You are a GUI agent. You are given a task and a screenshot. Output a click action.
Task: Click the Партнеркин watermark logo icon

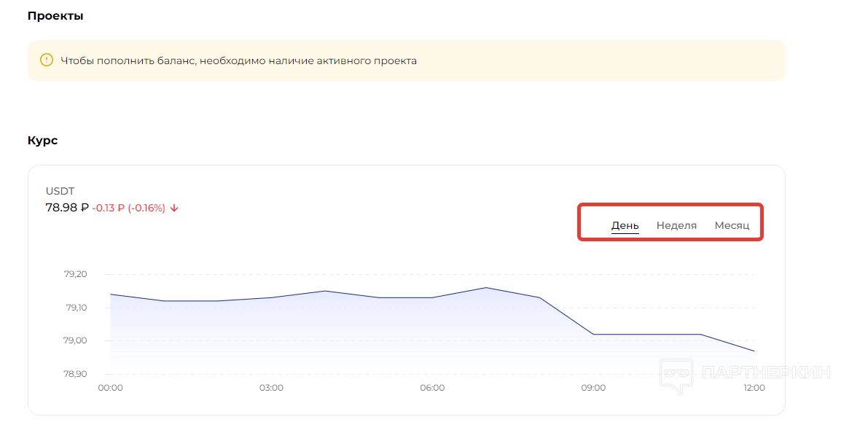tap(677, 375)
